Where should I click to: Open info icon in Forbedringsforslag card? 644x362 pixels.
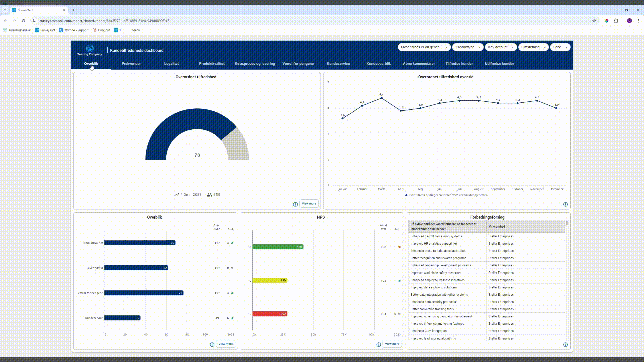pos(565,345)
